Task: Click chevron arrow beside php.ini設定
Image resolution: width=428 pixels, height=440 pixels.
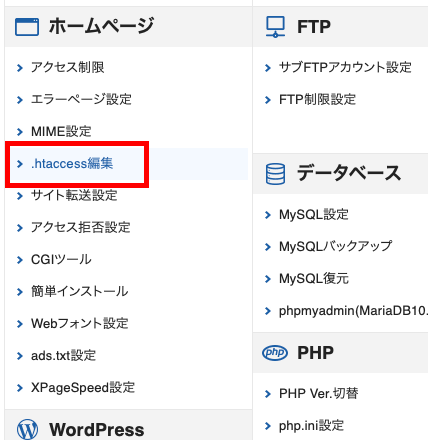Action: [268, 426]
